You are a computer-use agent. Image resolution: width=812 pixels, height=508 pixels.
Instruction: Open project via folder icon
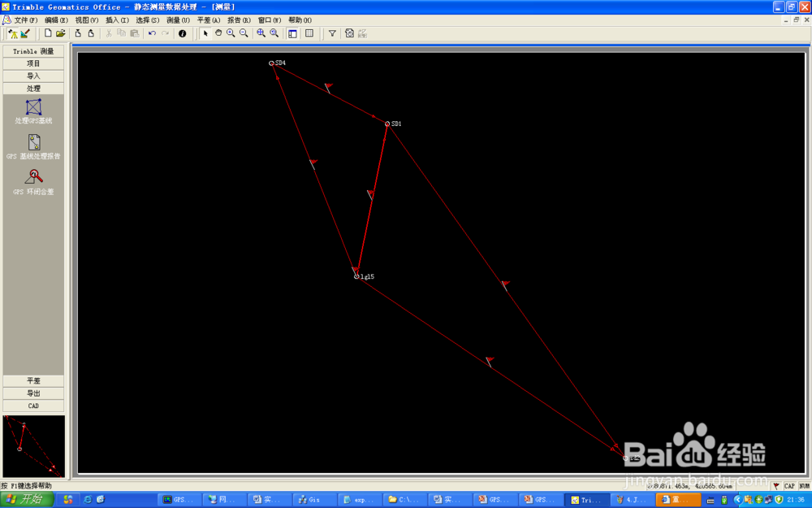[61, 33]
